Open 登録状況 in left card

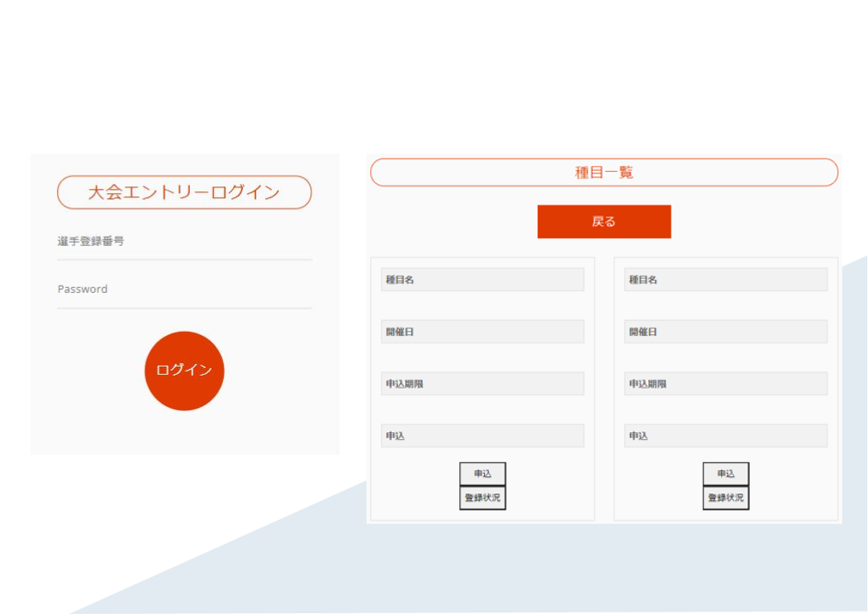pyautogui.click(x=482, y=498)
